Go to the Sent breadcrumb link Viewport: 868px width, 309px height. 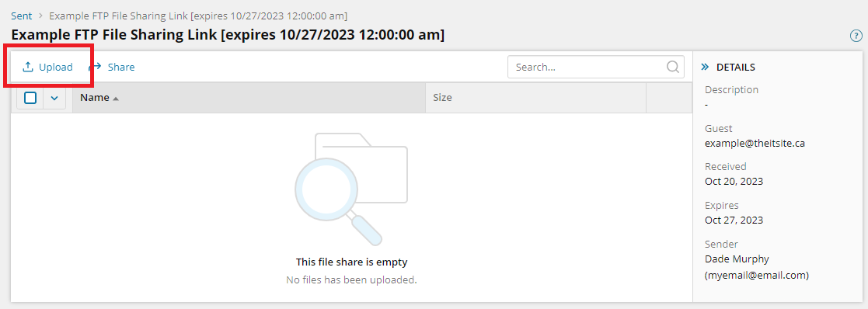(x=22, y=16)
